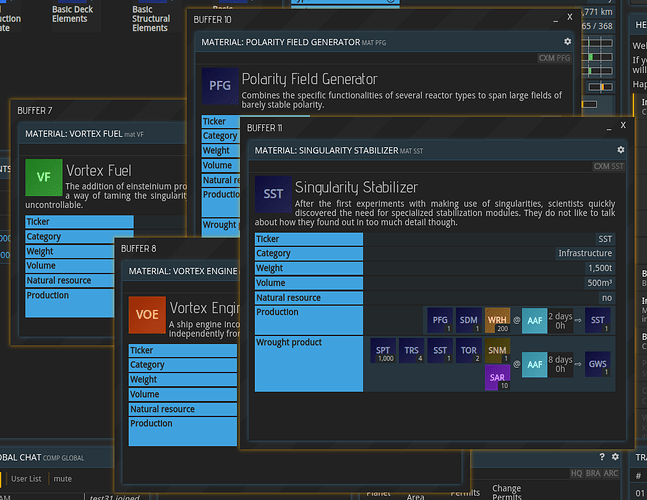Select the TOR material tile
The image size is (647, 500).
[x=468, y=350]
